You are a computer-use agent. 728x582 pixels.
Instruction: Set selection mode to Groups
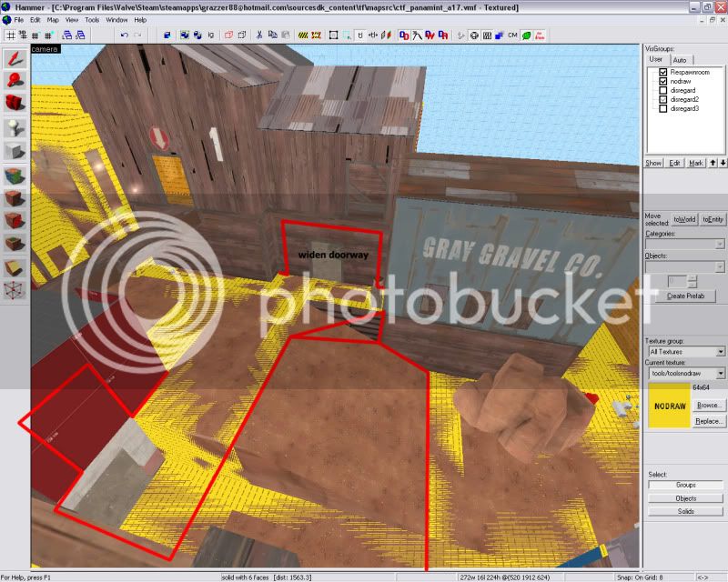click(x=685, y=485)
